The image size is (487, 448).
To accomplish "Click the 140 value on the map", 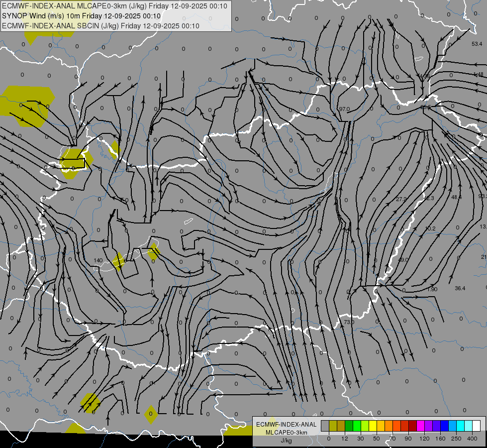I will [x=98, y=260].
